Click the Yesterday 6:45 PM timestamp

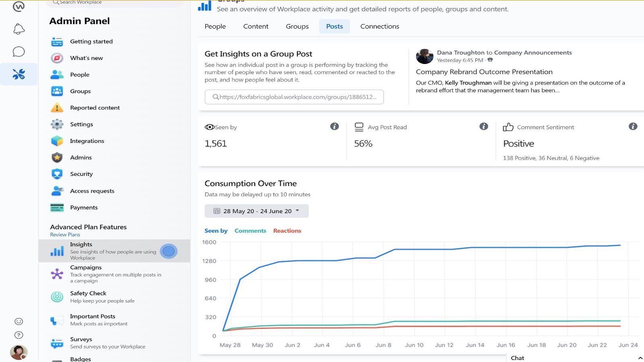click(x=460, y=60)
